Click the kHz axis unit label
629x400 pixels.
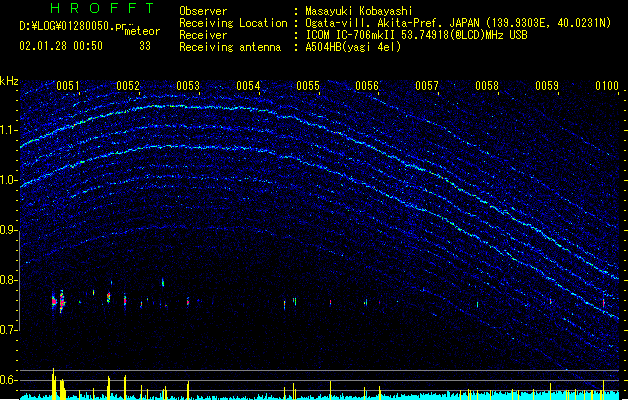9,81
